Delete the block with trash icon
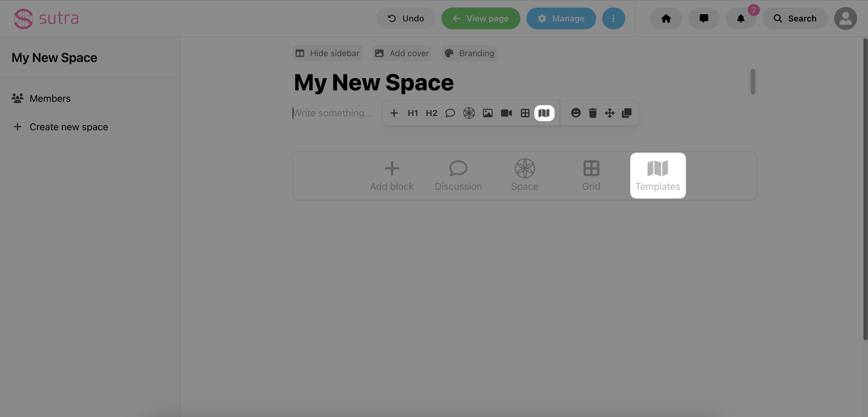This screenshot has height=417, width=868. 593,113
